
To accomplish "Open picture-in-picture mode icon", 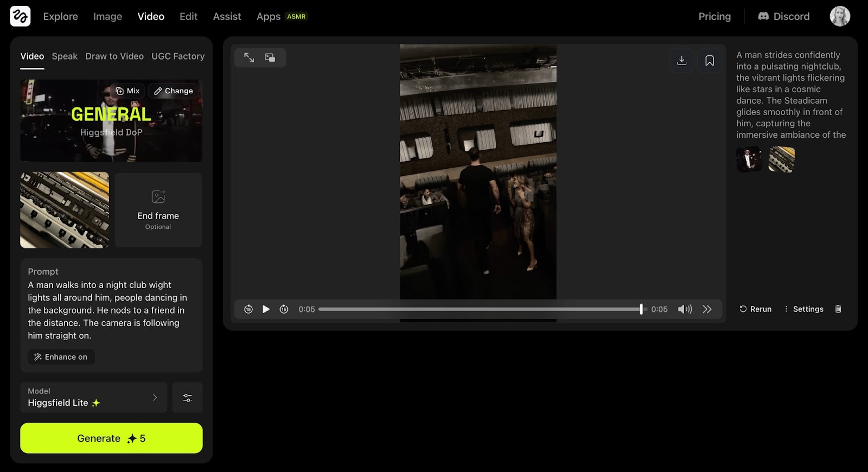I will coord(270,58).
